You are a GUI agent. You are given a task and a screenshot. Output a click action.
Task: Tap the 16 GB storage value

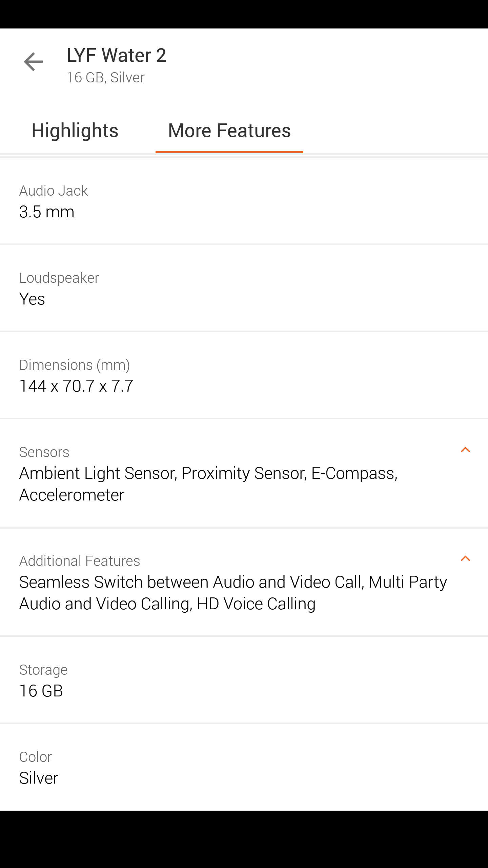(x=41, y=691)
